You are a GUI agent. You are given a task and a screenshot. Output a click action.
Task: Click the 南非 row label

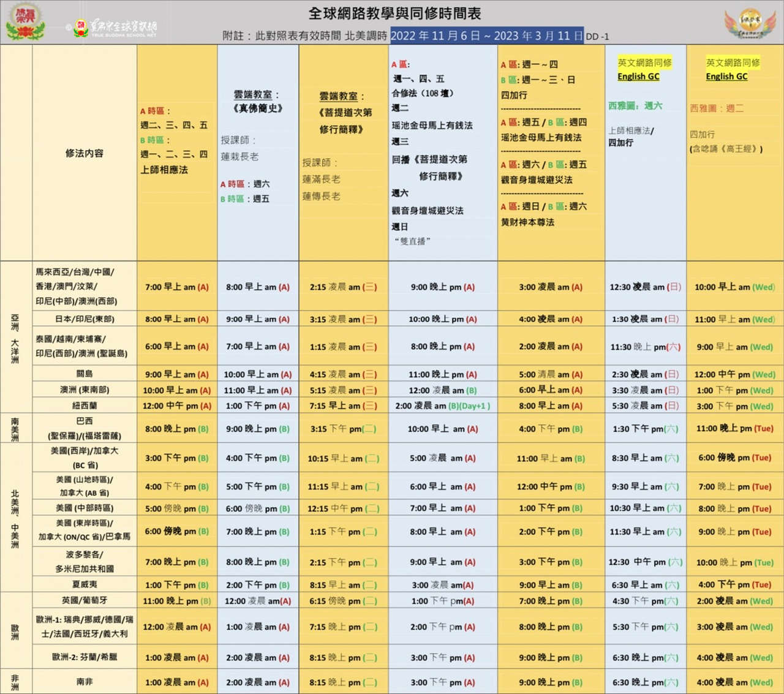pyautogui.click(x=85, y=682)
